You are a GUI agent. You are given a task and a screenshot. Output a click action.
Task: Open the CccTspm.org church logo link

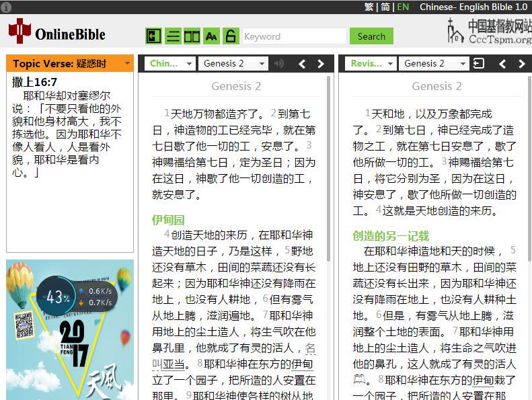(x=489, y=31)
